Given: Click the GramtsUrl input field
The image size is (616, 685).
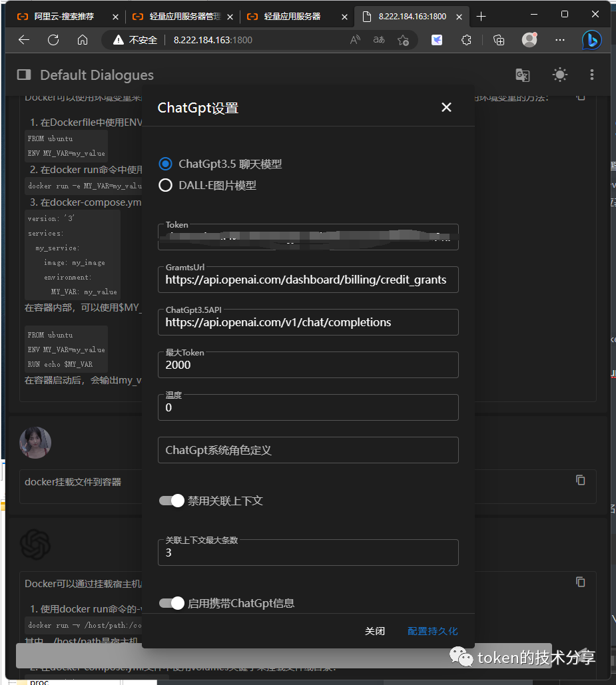Looking at the screenshot, I should (x=308, y=280).
